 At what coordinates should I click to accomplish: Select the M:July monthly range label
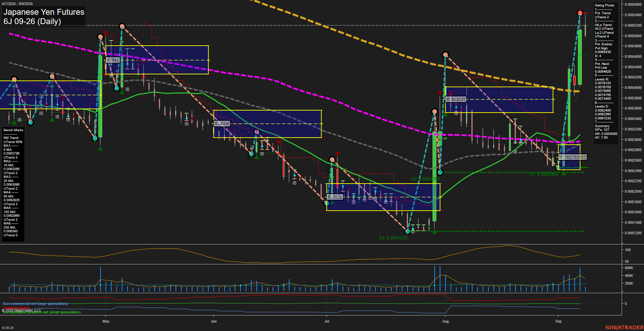point(335,197)
